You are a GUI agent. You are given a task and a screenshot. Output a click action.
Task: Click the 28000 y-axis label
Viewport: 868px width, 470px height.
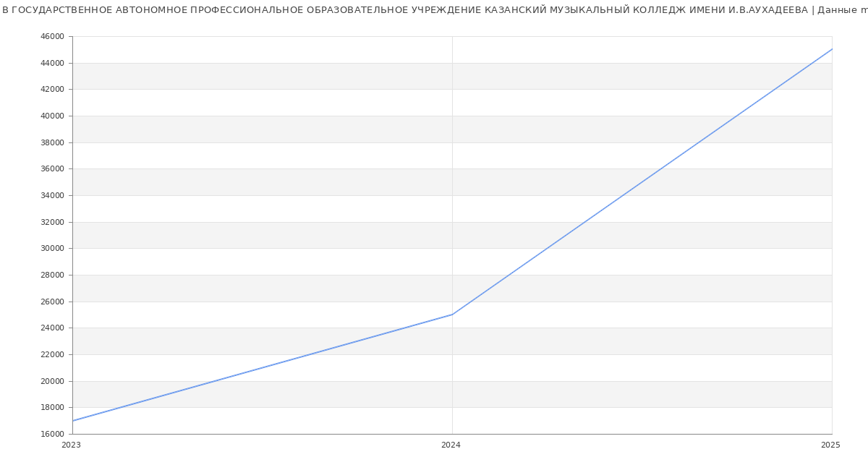pos(53,275)
